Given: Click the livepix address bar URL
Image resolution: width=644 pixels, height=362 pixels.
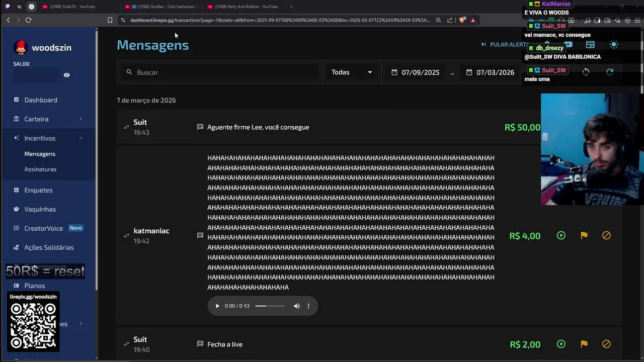Looking at the screenshot, I should [280, 20].
